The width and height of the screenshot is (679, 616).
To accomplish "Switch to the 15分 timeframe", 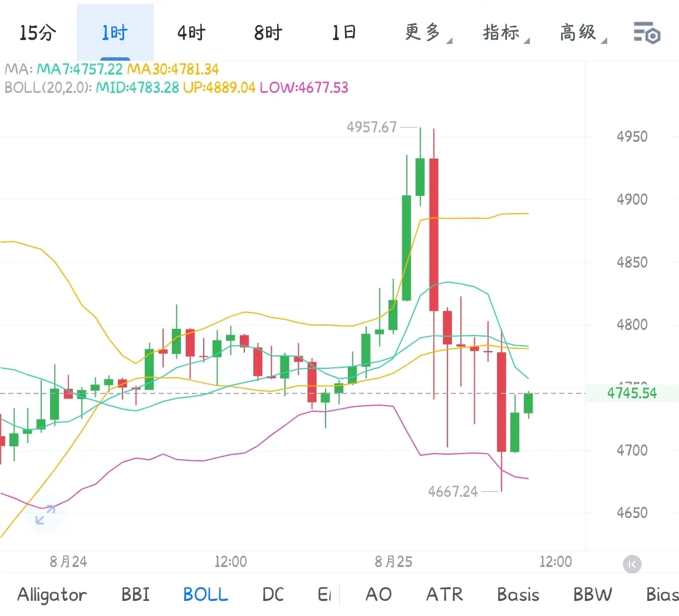I will (x=38, y=33).
